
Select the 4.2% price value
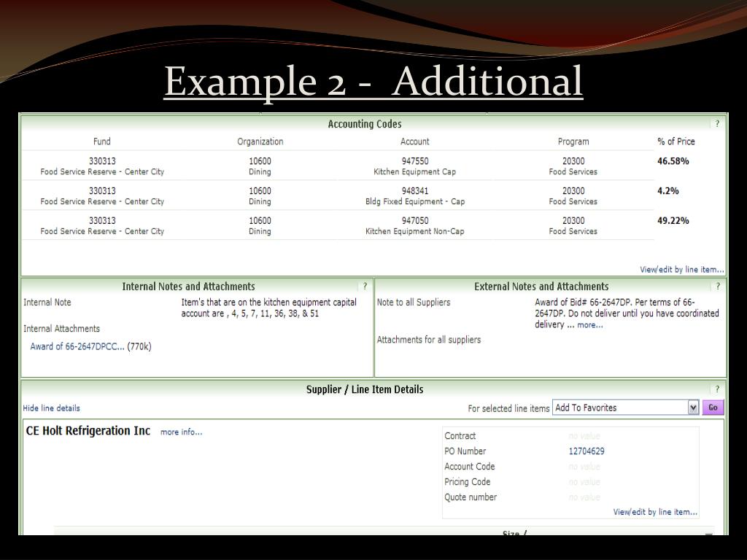click(x=668, y=191)
